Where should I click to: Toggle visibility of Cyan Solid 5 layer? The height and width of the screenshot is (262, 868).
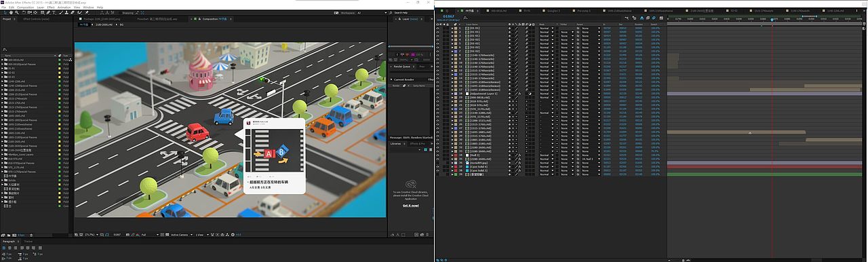point(438,170)
